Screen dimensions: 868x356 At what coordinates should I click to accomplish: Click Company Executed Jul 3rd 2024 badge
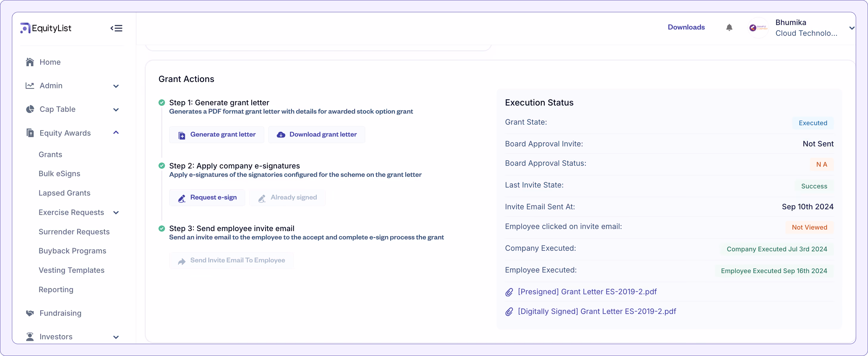pyautogui.click(x=777, y=249)
